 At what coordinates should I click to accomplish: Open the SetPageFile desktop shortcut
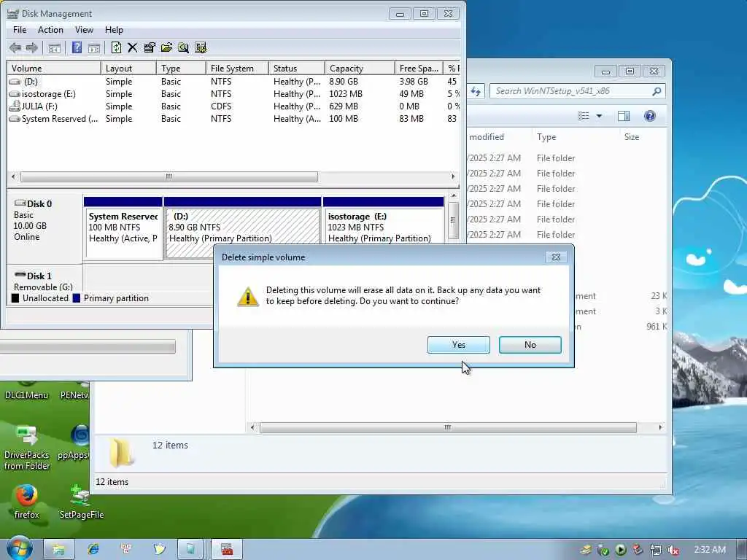tap(82, 502)
